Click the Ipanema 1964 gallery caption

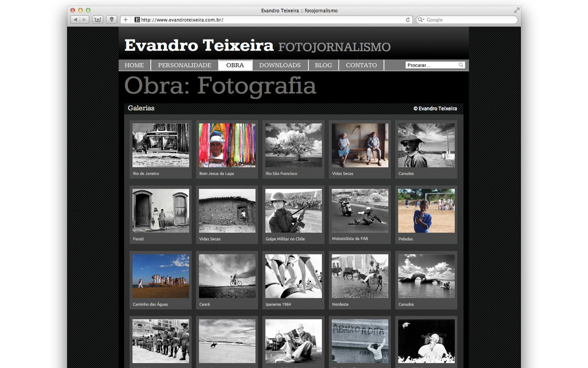[x=278, y=304]
